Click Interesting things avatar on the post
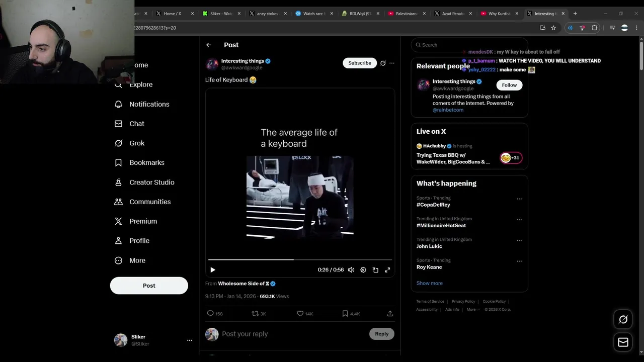644x362 pixels. coord(212,64)
